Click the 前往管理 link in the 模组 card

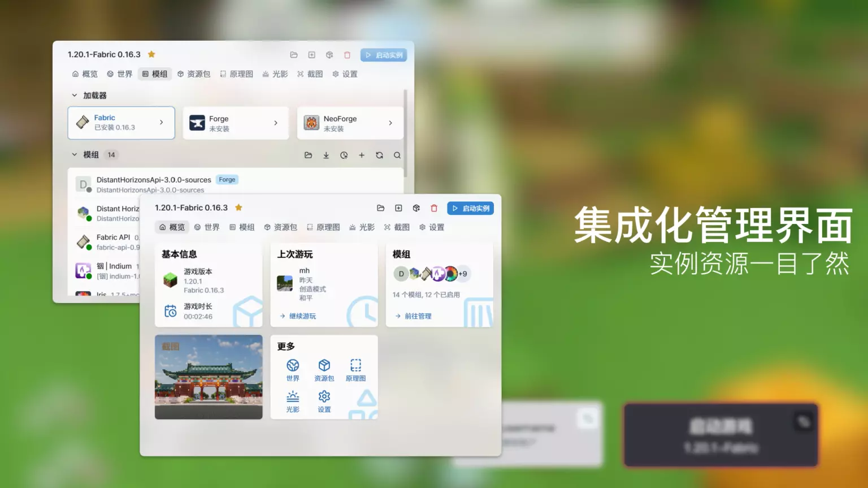pos(413,316)
